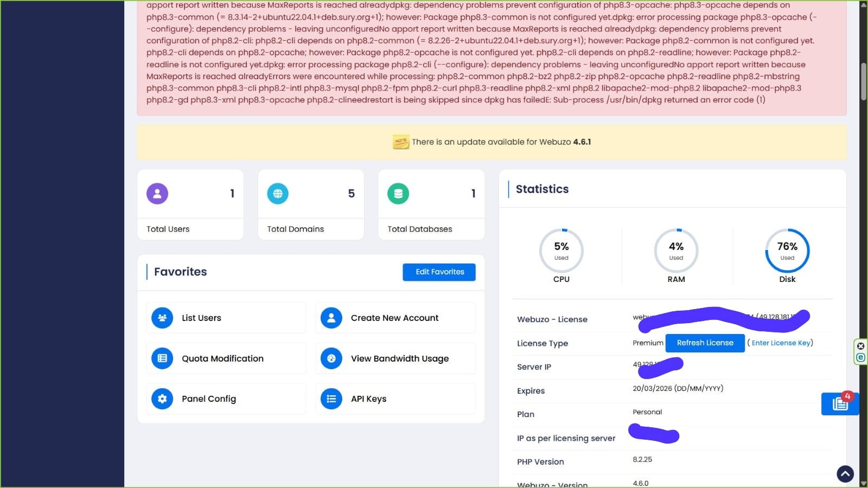Click the PHP Version value 8.2.25
The width and height of the screenshot is (868, 488).
click(x=642, y=459)
